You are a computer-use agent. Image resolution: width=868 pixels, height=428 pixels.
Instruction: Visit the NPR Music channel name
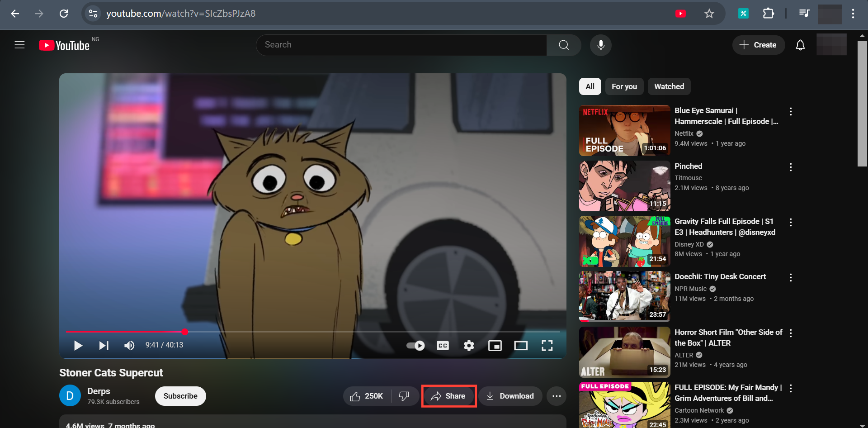[690, 289]
